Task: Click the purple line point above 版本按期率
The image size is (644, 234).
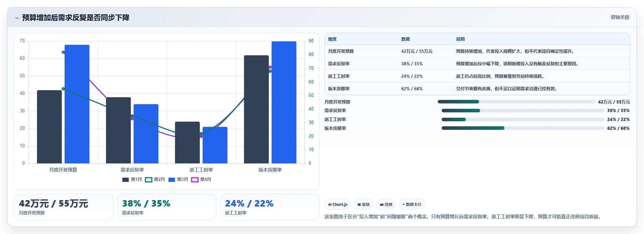Action: [x=270, y=67]
